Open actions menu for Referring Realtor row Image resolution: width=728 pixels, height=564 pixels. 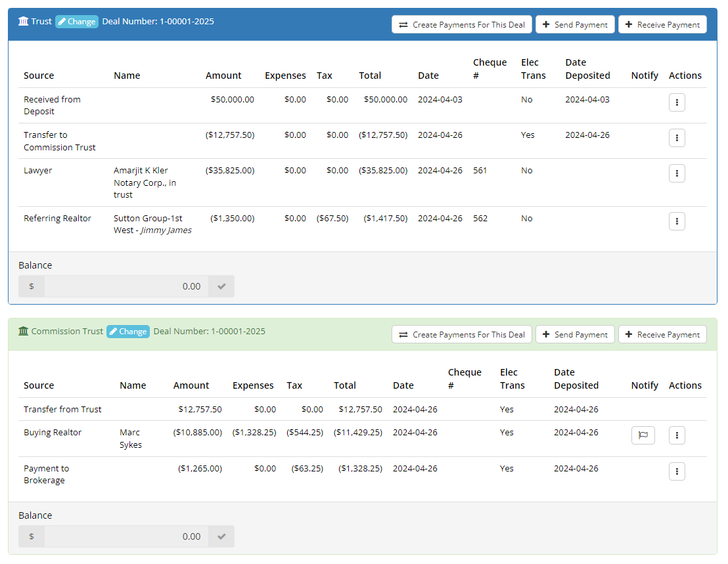pyautogui.click(x=677, y=221)
